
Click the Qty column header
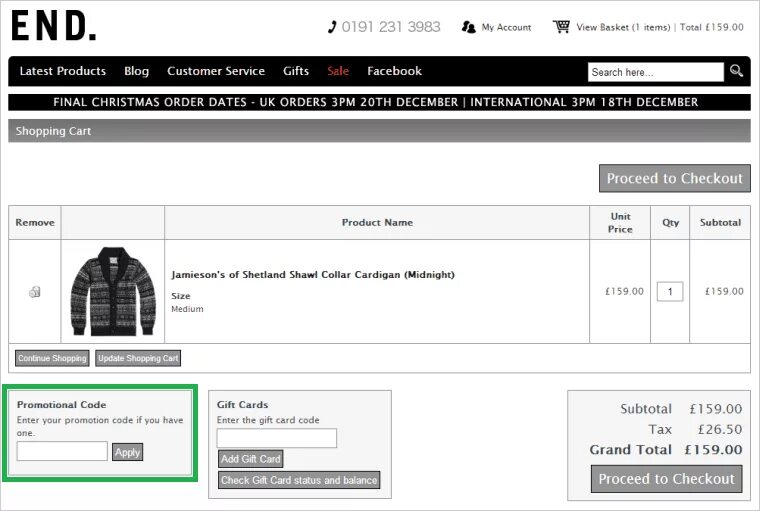[x=670, y=223]
